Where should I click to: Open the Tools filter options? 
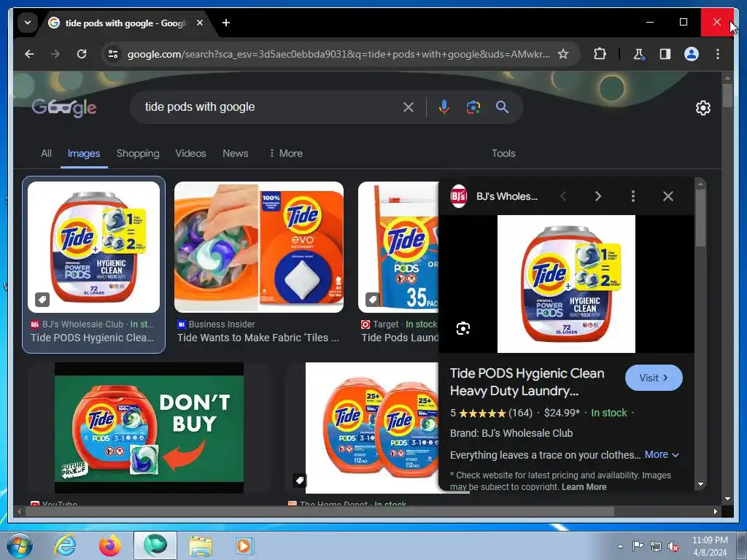503,153
